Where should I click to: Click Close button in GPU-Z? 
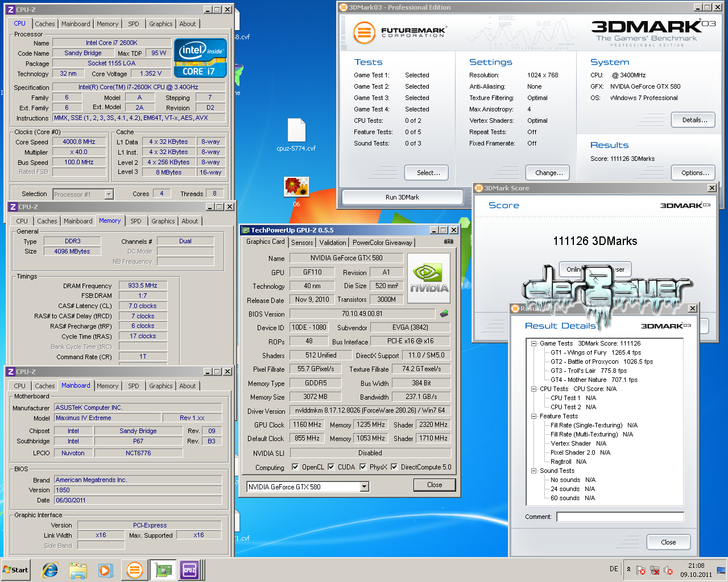[435, 485]
